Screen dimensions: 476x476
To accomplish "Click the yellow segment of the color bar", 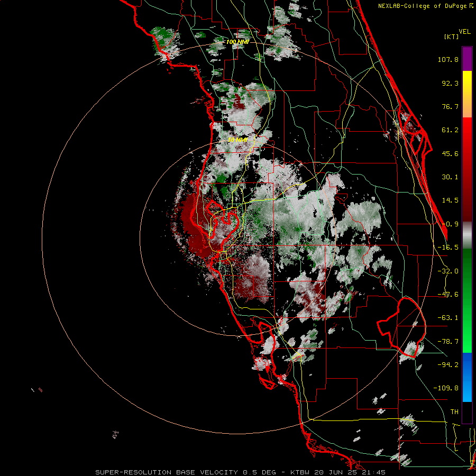I will pyautogui.click(x=467, y=82).
